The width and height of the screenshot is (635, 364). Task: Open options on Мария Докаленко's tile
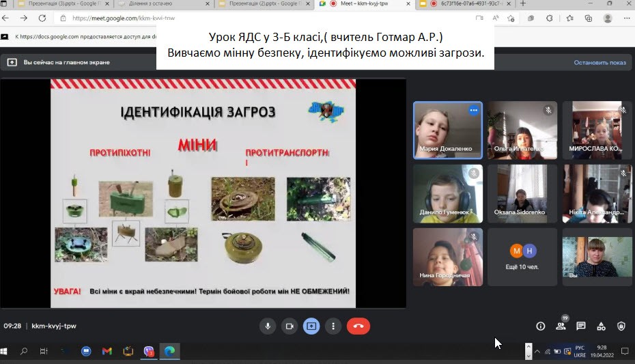tap(473, 110)
